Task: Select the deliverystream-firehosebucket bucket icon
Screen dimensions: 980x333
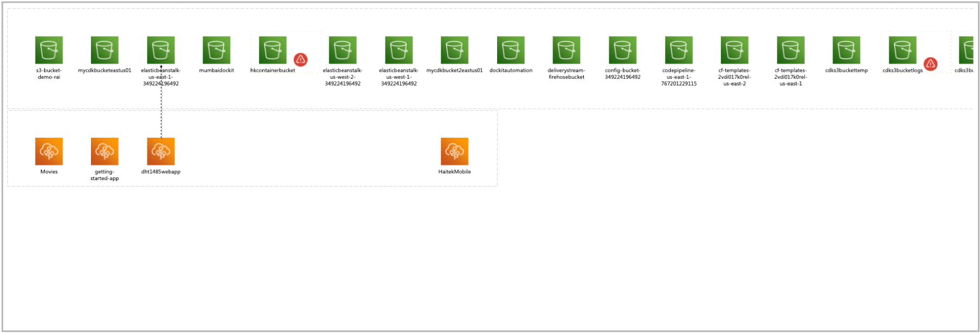Action: click(x=566, y=50)
